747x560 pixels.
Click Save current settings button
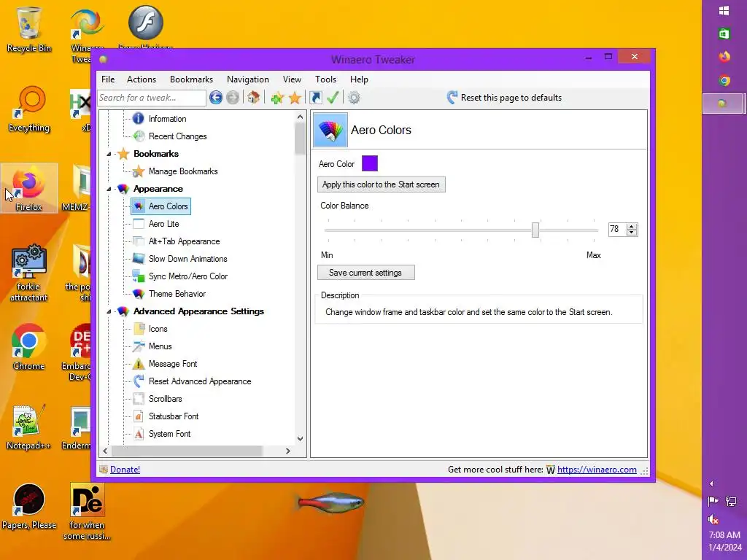(x=366, y=273)
